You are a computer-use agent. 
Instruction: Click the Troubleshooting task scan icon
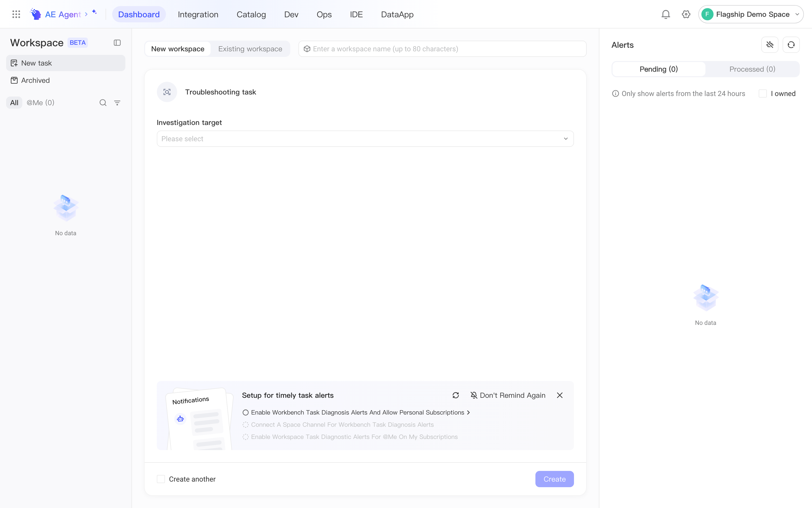167,92
